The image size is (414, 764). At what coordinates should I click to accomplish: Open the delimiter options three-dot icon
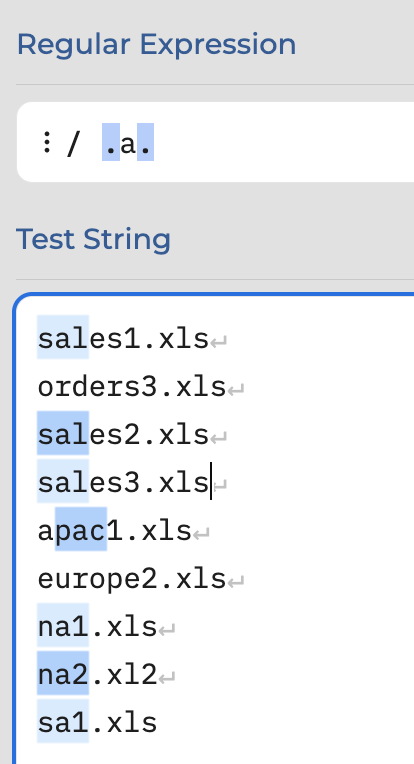coord(46,142)
